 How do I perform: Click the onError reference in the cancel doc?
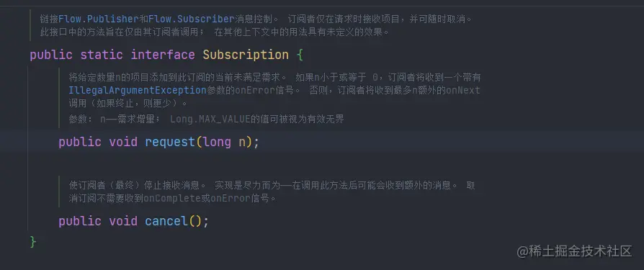pos(231,199)
